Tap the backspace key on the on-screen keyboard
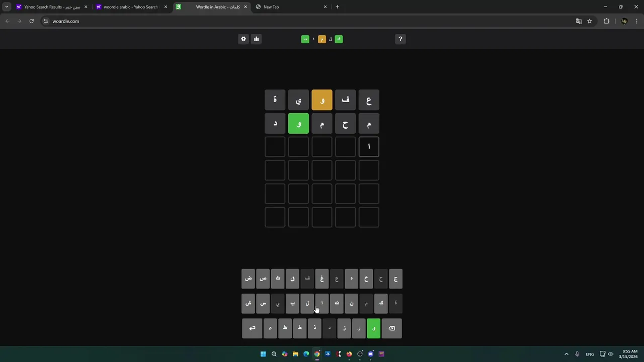Screen dimensions: 644x362 391,328
